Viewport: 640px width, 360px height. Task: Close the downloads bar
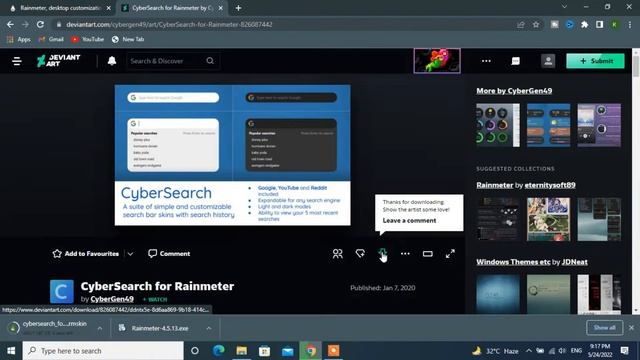click(631, 327)
